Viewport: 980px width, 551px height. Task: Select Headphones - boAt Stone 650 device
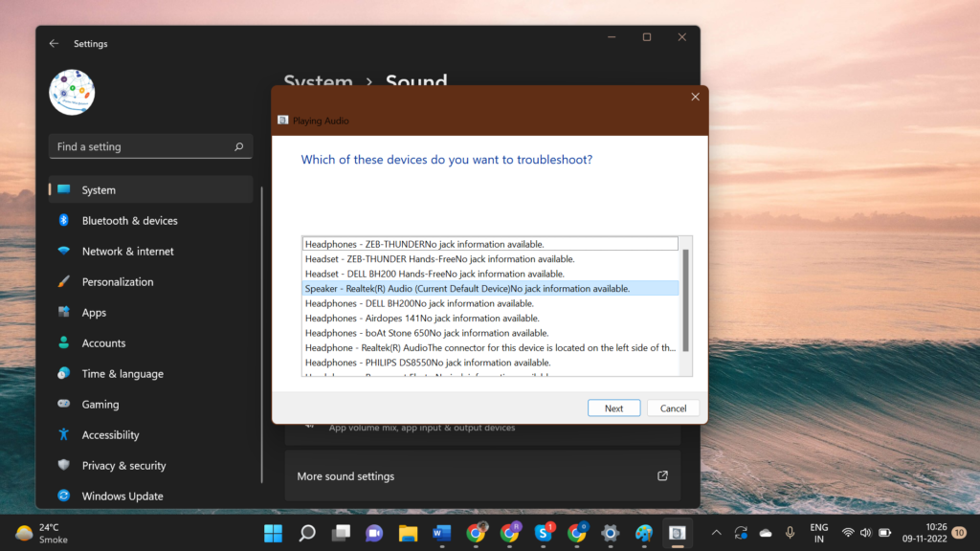point(490,333)
